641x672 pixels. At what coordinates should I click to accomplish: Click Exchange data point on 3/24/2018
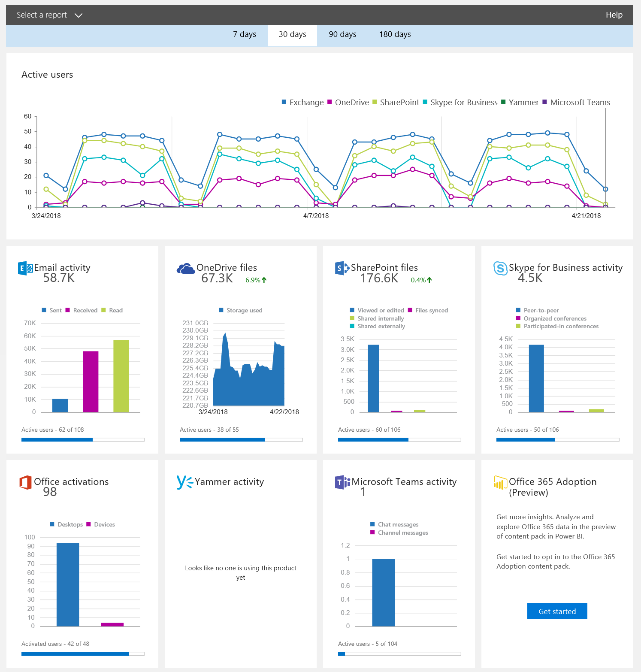pyautogui.click(x=46, y=176)
